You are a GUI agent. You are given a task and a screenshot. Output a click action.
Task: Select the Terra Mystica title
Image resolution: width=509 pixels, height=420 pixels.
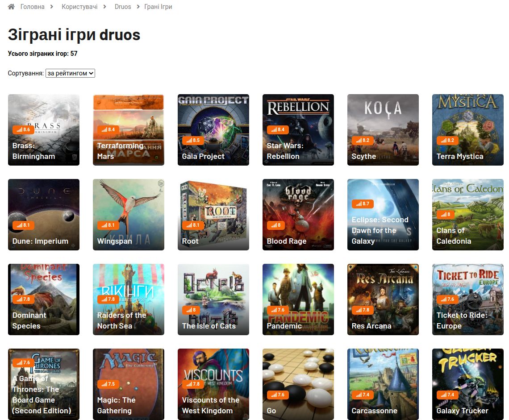tap(459, 156)
